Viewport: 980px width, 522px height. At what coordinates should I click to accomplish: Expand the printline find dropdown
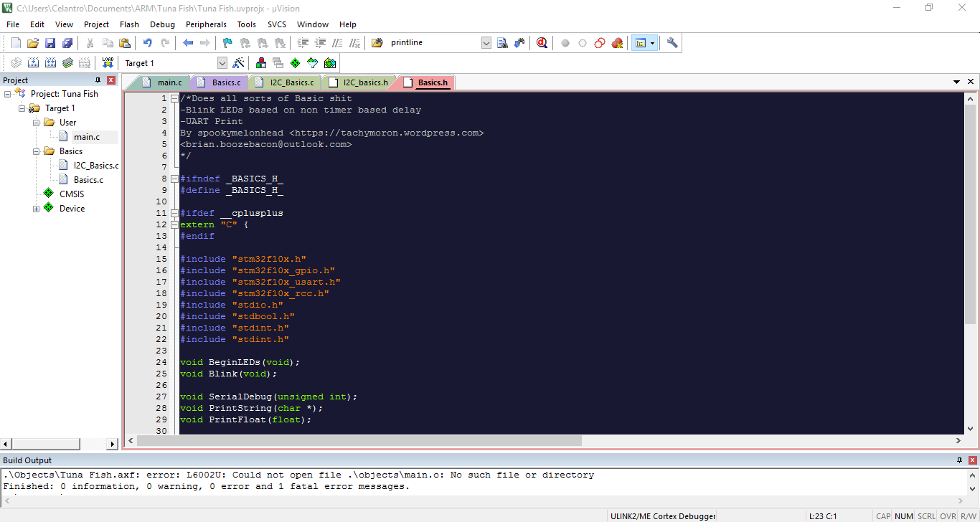click(486, 43)
